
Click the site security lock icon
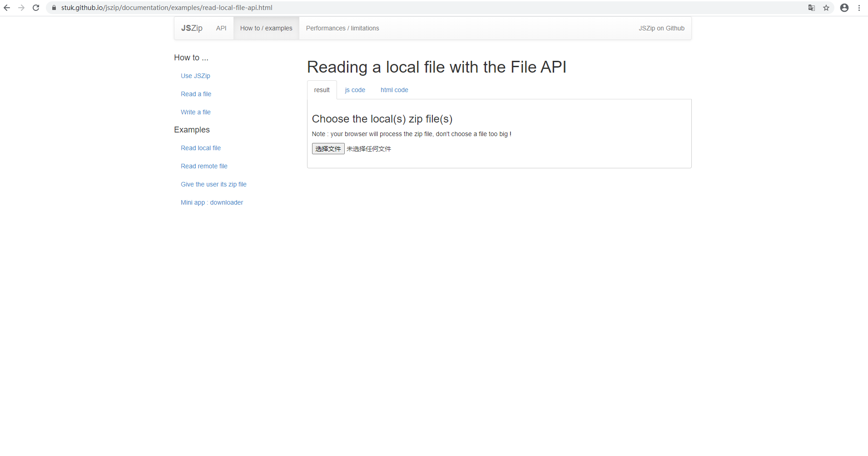pyautogui.click(x=54, y=8)
